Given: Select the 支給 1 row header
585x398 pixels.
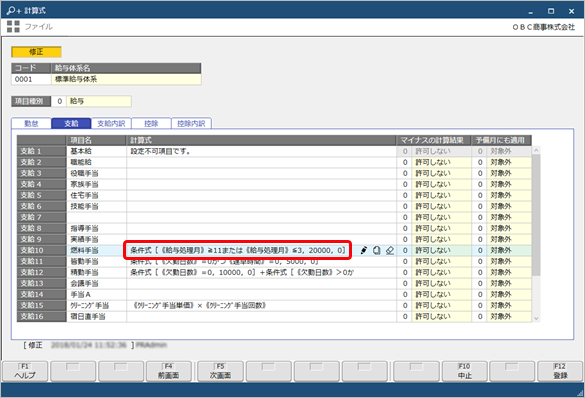Looking at the screenshot, I should pyautogui.click(x=41, y=151).
